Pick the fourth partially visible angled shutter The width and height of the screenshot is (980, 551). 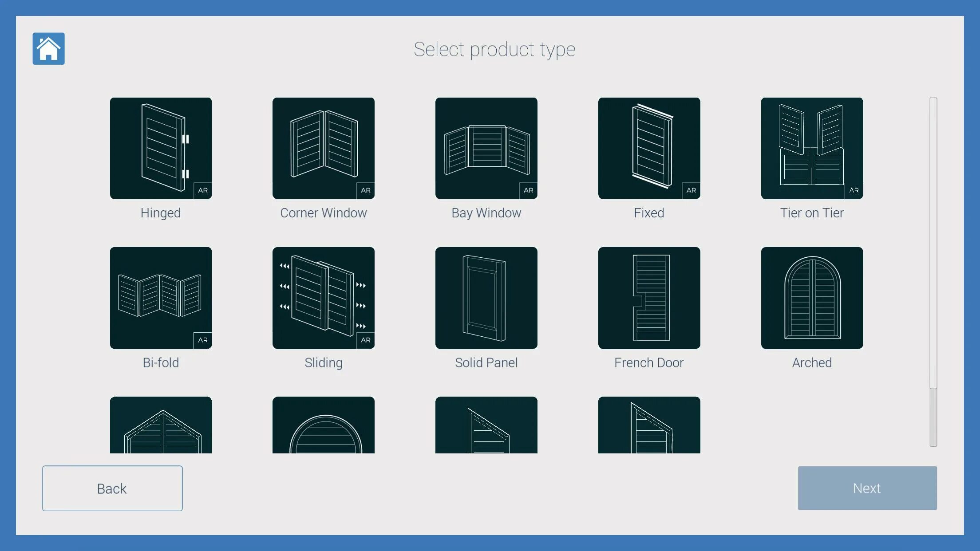pyautogui.click(x=649, y=425)
